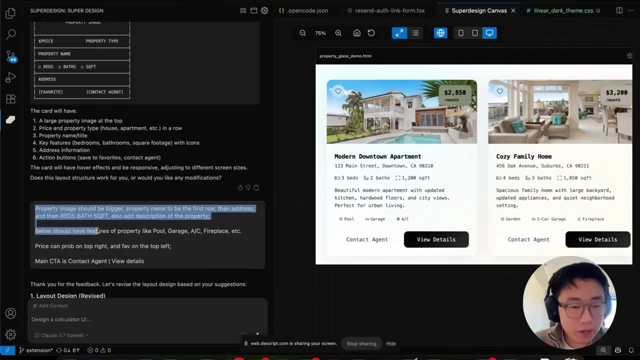Switch canvas to list layout mode
This screenshot has height=360, width=640.
coord(416,33)
